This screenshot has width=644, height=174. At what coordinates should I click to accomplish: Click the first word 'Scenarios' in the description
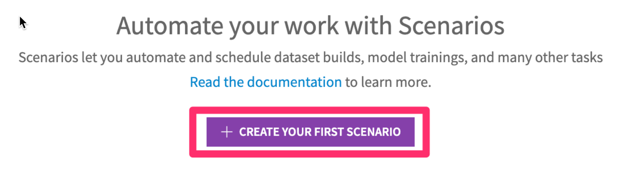click(x=48, y=58)
